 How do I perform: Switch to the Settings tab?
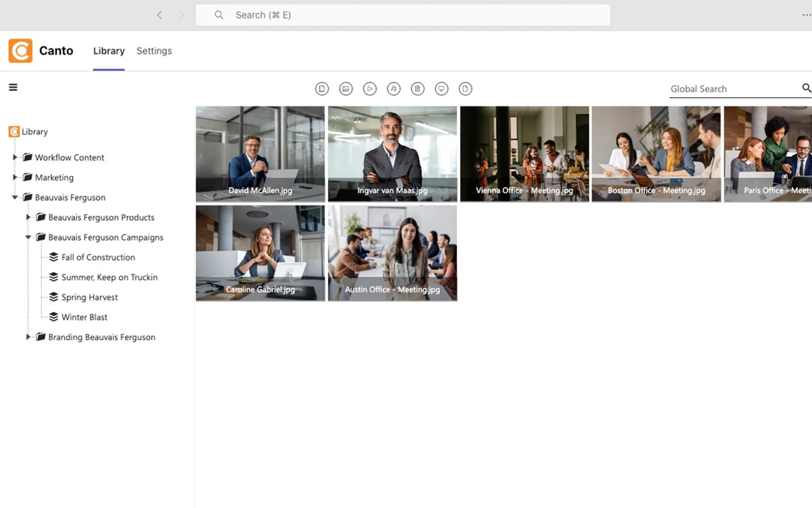(x=154, y=51)
